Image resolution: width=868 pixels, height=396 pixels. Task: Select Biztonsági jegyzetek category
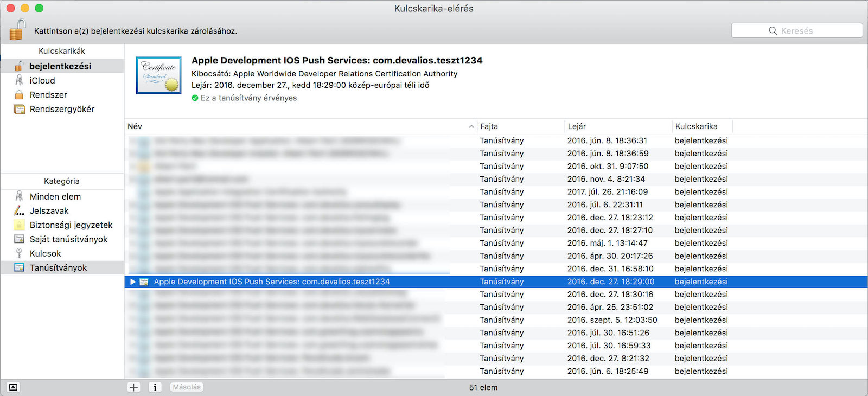tap(71, 225)
